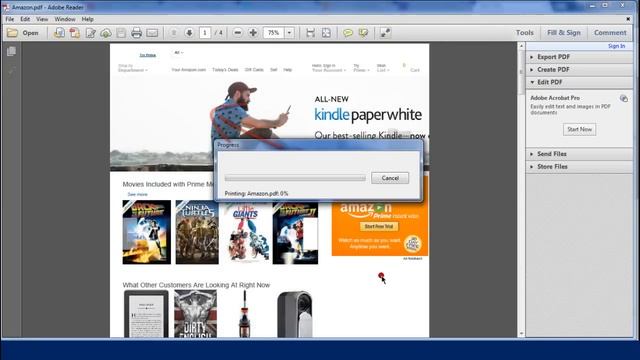
Task: Switch to the Fill & Sign pane
Action: click(x=564, y=33)
